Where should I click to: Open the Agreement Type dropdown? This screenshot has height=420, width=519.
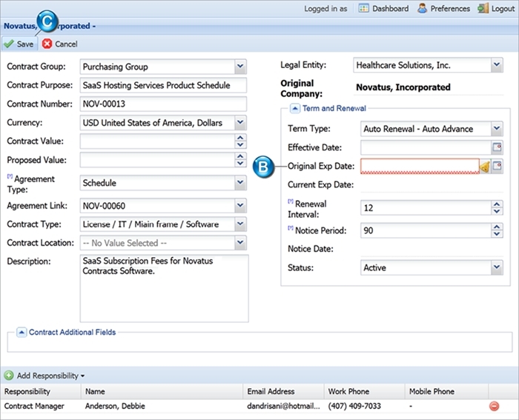240,183
